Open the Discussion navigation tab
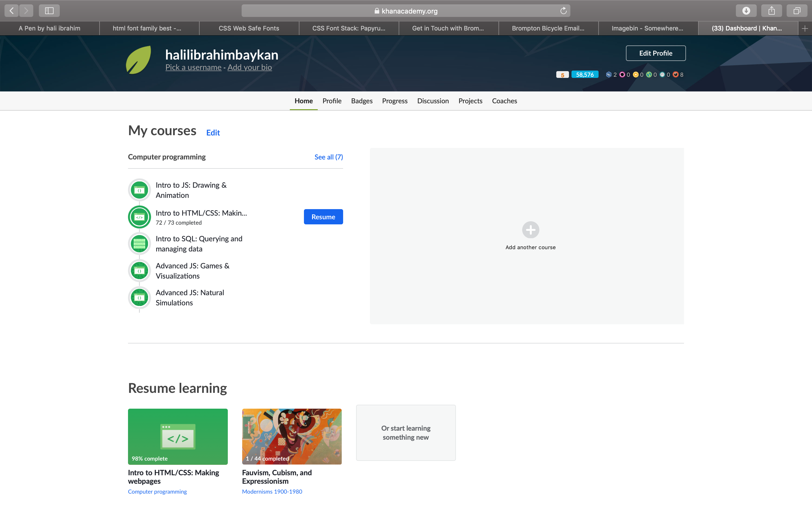Image resolution: width=812 pixels, height=508 pixels. (x=433, y=101)
